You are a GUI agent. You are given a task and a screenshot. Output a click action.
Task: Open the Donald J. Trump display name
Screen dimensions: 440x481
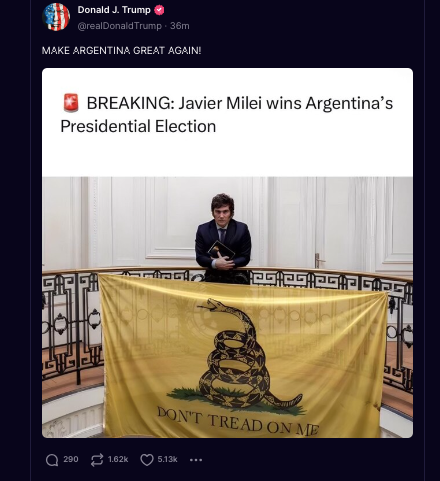click(114, 10)
